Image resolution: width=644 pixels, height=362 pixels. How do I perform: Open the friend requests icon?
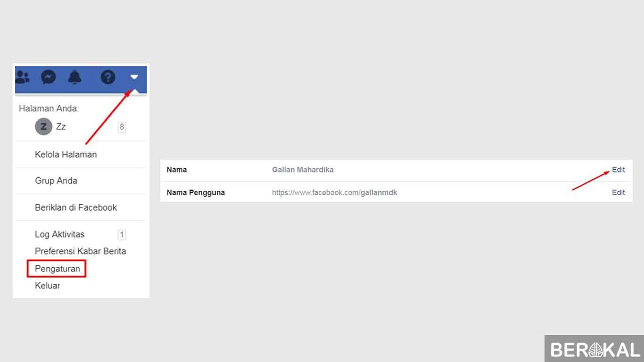pos(22,77)
